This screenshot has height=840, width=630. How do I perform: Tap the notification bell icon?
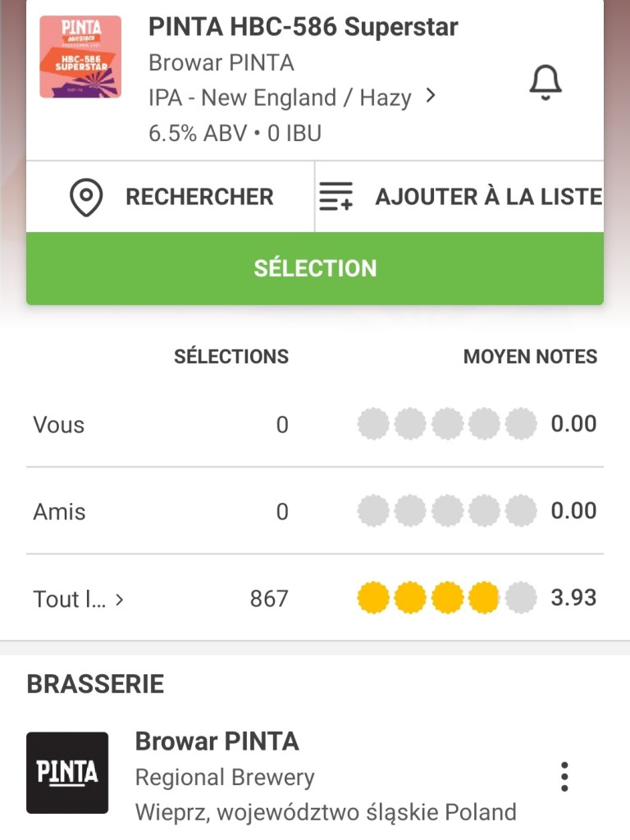pyautogui.click(x=545, y=82)
